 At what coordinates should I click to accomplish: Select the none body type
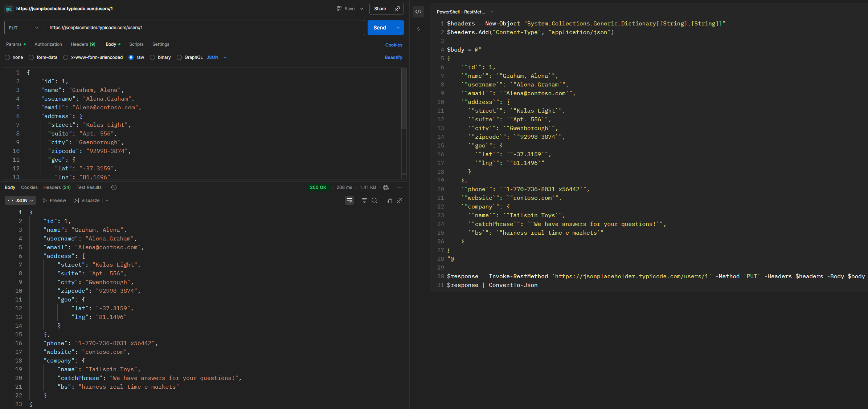tap(7, 57)
